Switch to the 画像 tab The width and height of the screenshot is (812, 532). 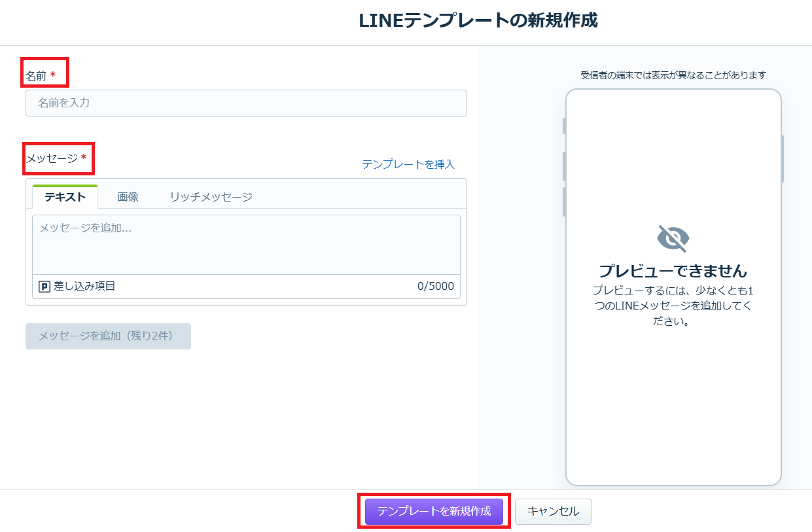click(128, 197)
